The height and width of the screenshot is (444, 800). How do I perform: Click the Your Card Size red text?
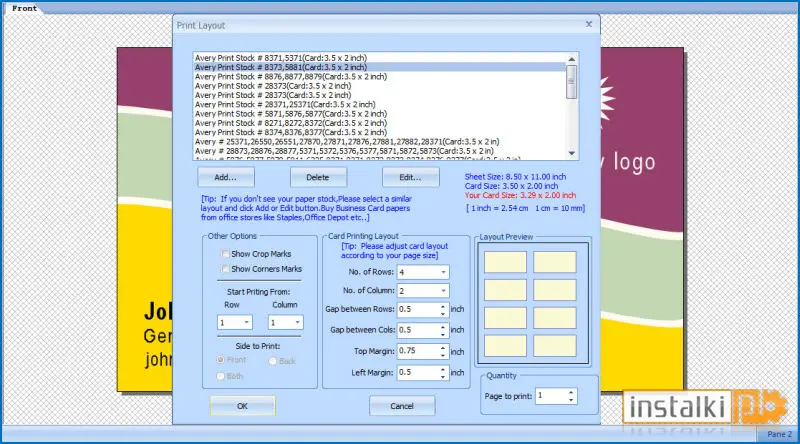520,195
